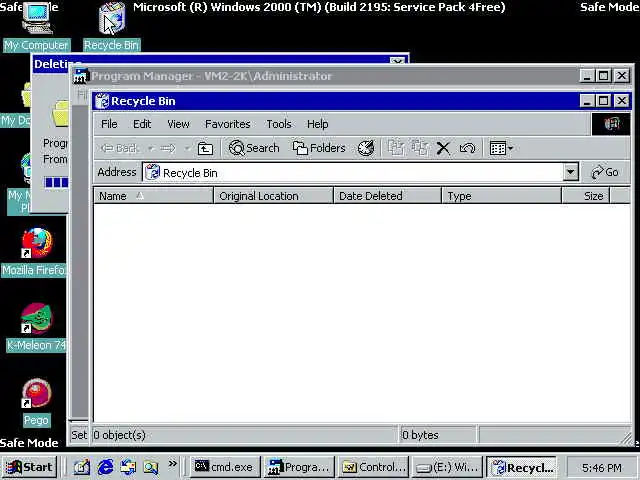This screenshot has width=640, height=480.
Task: Open My Computer desktop icon
Action: coord(37,27)
